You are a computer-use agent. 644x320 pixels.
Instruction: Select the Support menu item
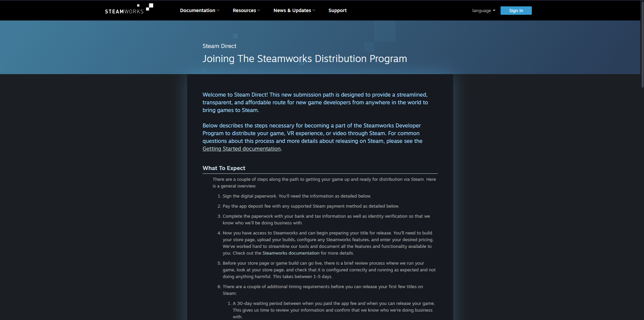(337, 10)
